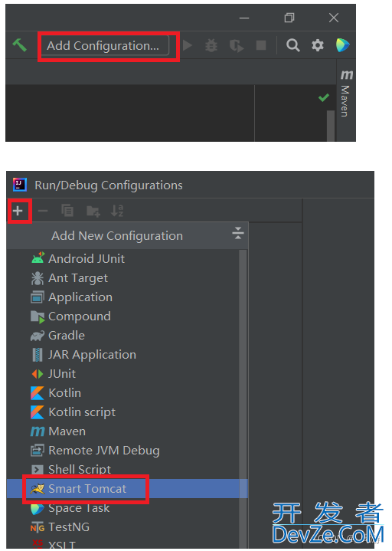Select JAR Application configuration type

click(x=127, y=355)
